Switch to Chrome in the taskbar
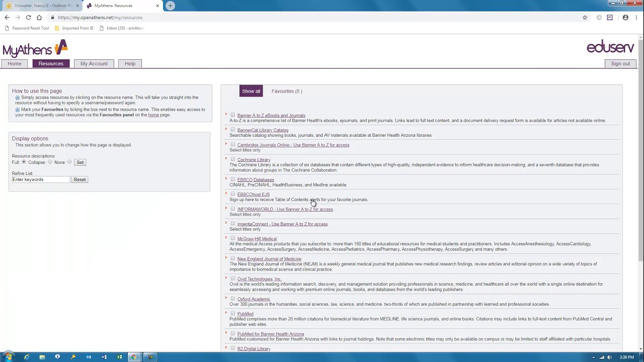Image resolution: width=644 pixels, height=362 pixels. 134,357
